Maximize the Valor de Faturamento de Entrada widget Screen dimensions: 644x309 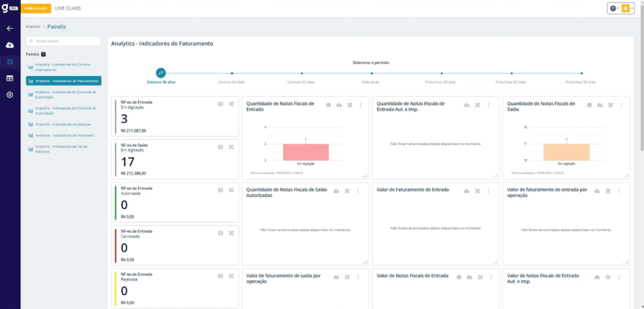point(478,191)
